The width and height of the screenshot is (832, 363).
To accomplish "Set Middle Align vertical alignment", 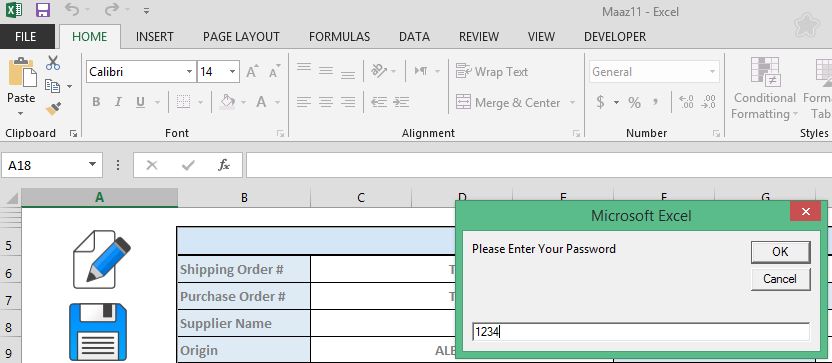I will click(x=326, y=70).
